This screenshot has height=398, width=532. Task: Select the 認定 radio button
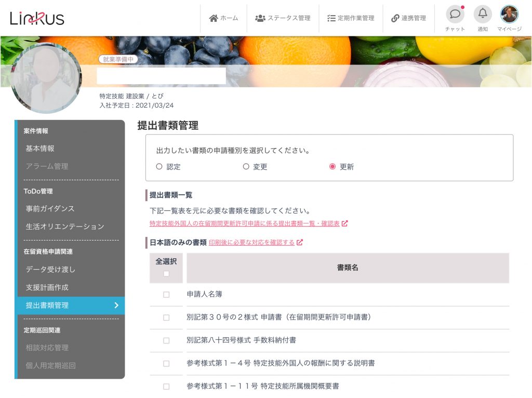[159, 167]
